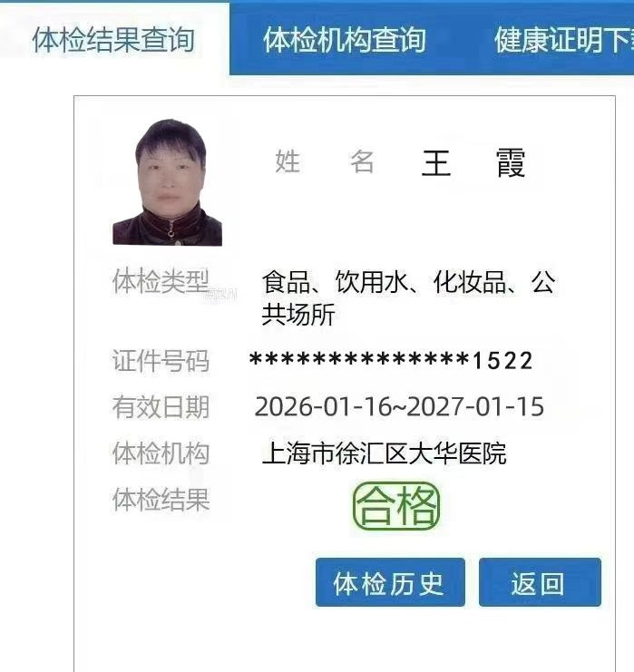Select the name value 王霞
The width and height of the screenshot is (634, 672).
[x=473, y=163]
